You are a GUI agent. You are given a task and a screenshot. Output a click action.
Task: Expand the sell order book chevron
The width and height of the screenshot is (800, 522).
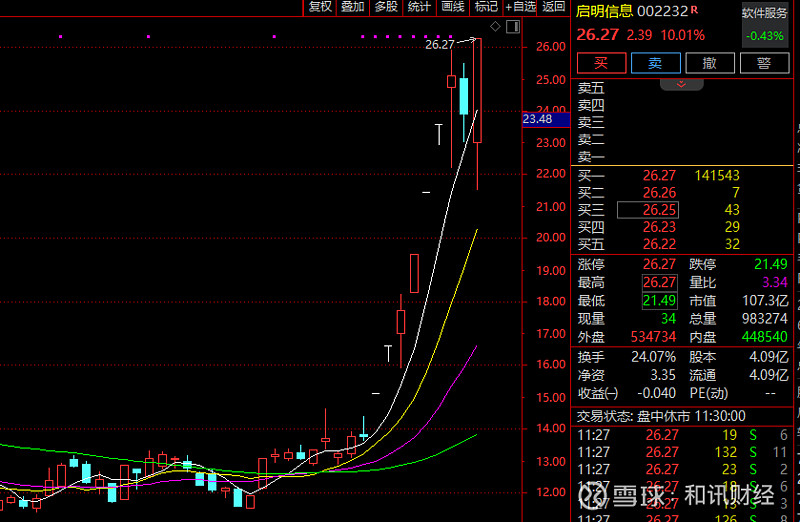[682, 85]
